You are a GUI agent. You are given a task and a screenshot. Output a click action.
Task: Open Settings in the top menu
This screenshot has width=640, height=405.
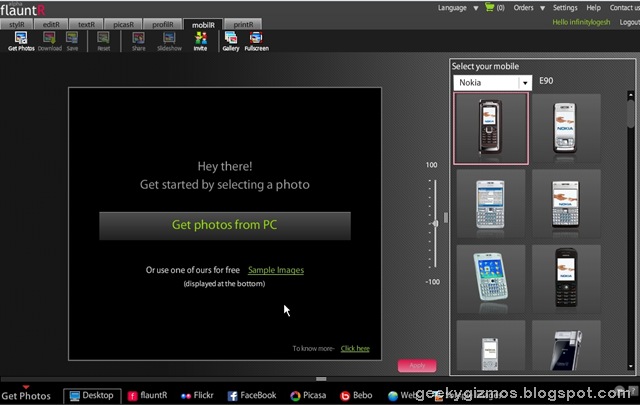tap(565, 8)
